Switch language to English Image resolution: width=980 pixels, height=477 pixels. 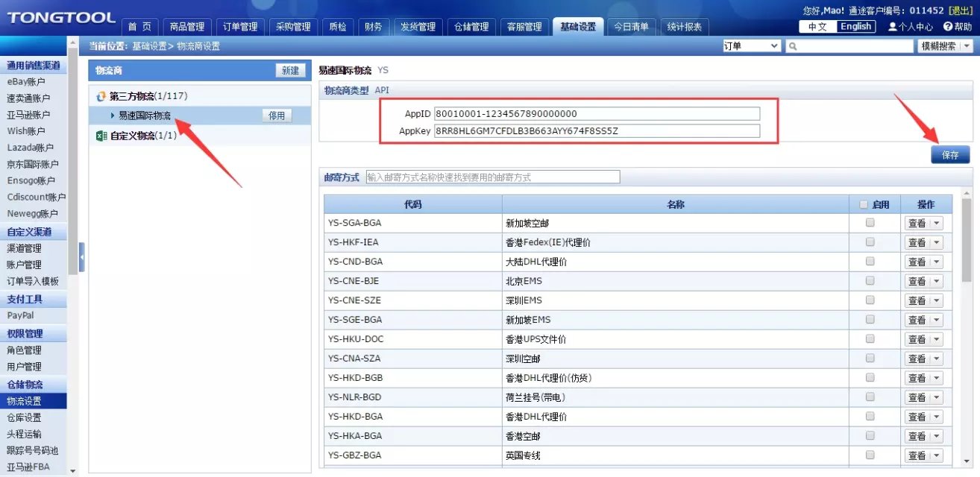855,27
